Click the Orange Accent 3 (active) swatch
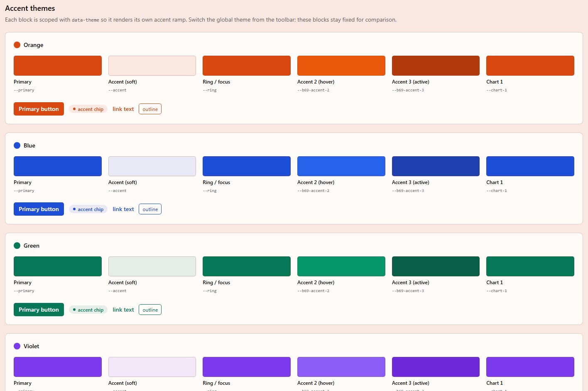Viewport: 588px width, 391px height. pos(436,66)
